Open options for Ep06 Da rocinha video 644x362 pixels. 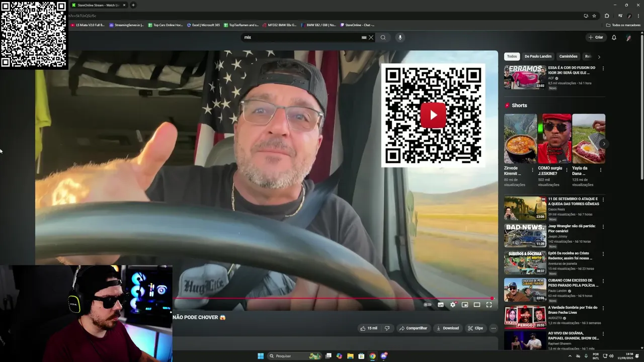pos(603,254)
